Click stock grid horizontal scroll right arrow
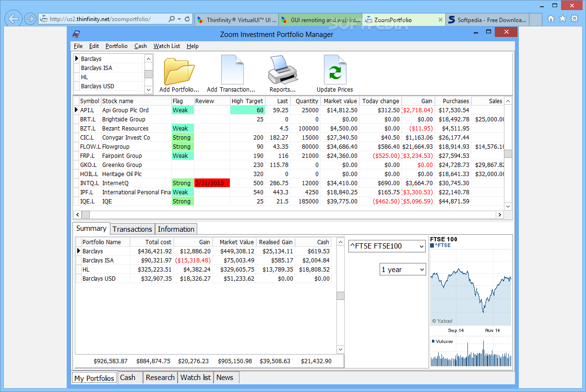This screenshot has height=392, width=586. (x=500, y=214)
